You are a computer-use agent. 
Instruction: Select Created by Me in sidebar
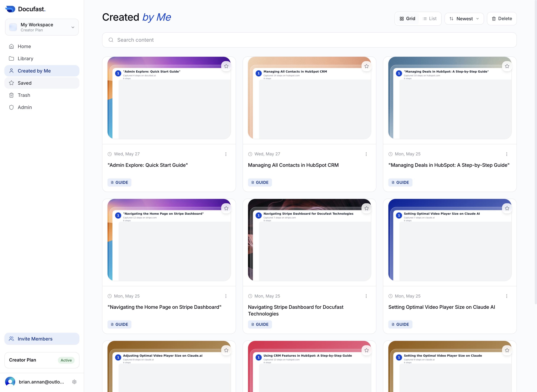(x=42, y=71)
